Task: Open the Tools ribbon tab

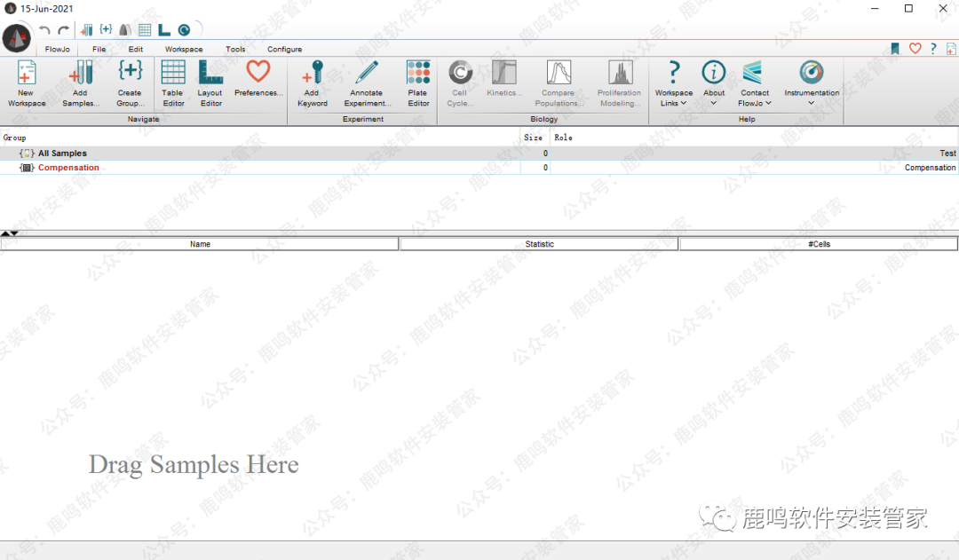Action: pos(235,50)
